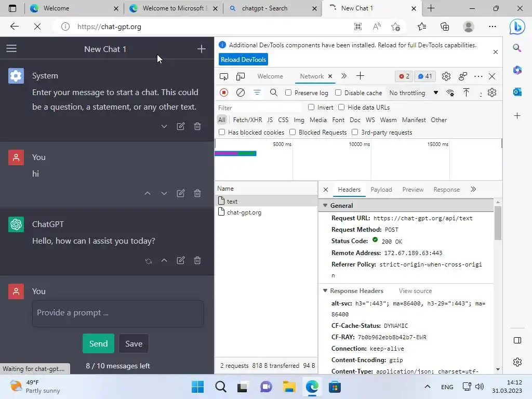Delete the ChatGPT reply message
Screen dimensions: 532x399
pos(197,261)
